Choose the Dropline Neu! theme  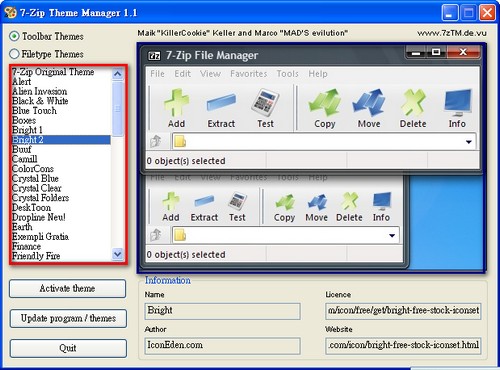[61, 217]
